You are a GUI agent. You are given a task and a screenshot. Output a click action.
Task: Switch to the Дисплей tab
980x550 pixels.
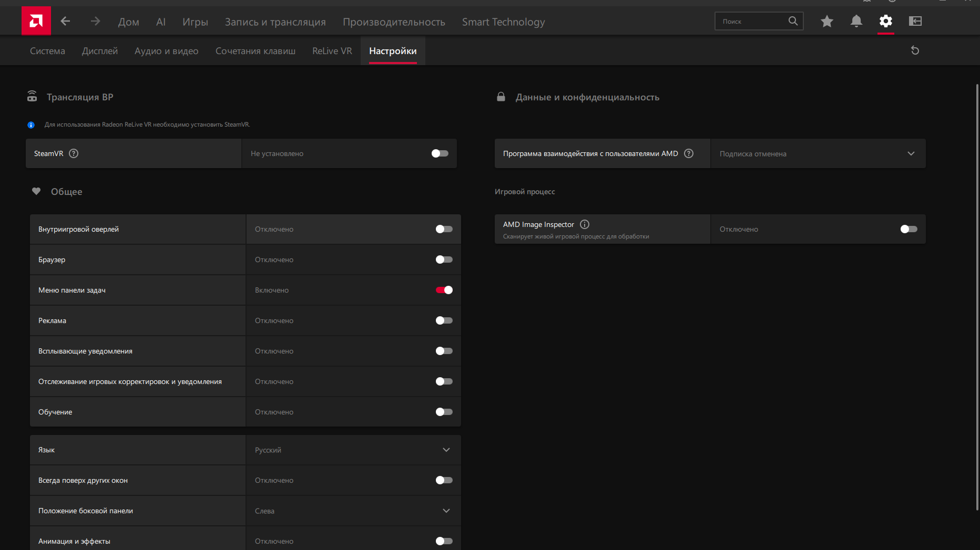click(x=100, y=51)
